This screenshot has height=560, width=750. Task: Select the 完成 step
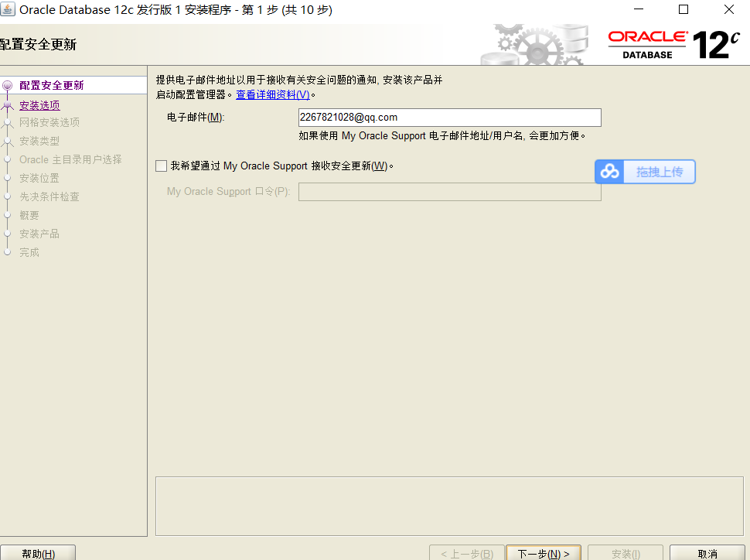pyautogui.click(x=29, y=253)
